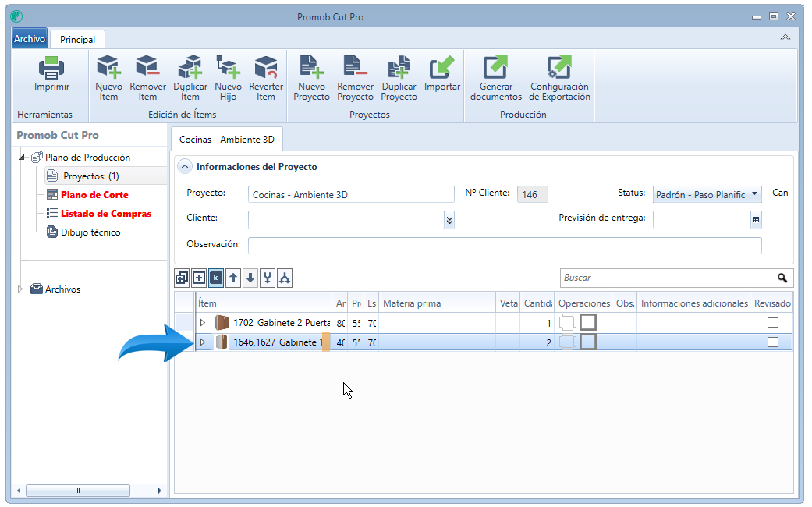Click the sidebar scrollbar left arrow
This screenshot has width=812, height=507.
(19, 490)
